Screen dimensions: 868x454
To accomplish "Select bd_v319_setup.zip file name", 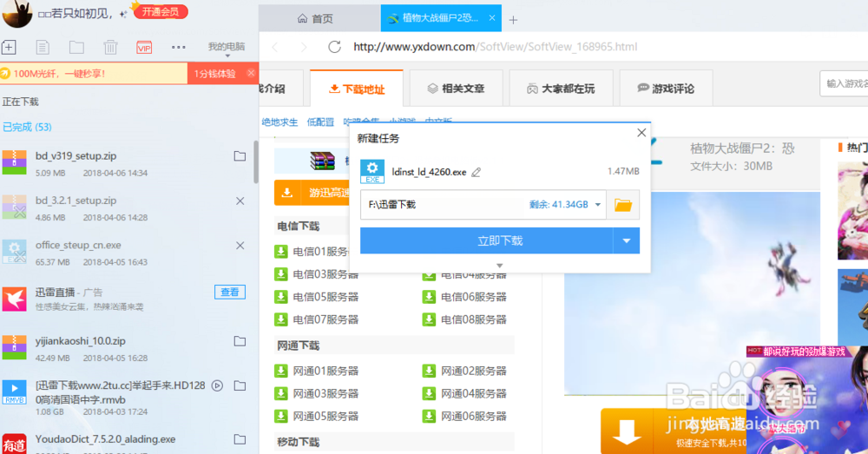I will pos(76,156).
